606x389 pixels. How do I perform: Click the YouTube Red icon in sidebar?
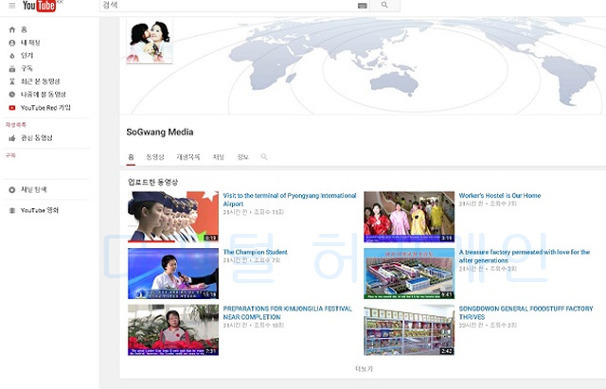(x=12, y=108)
